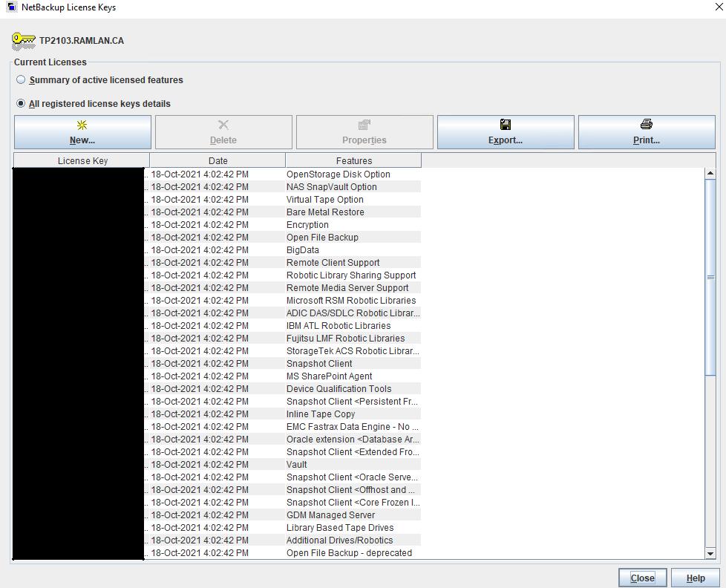Select the Library Based Tape Drives row
This screenshot has height=588, width=726.
(x=218, y=527)
